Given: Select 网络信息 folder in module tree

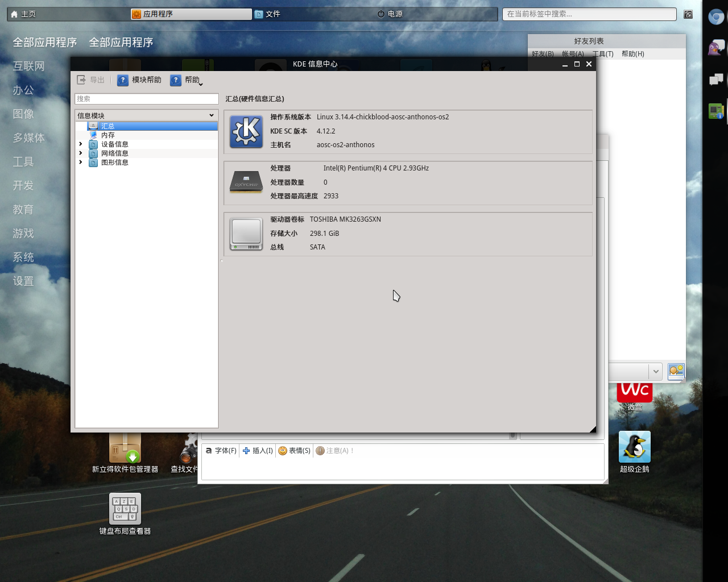Looking at the screenshot, I should point(109,153).
